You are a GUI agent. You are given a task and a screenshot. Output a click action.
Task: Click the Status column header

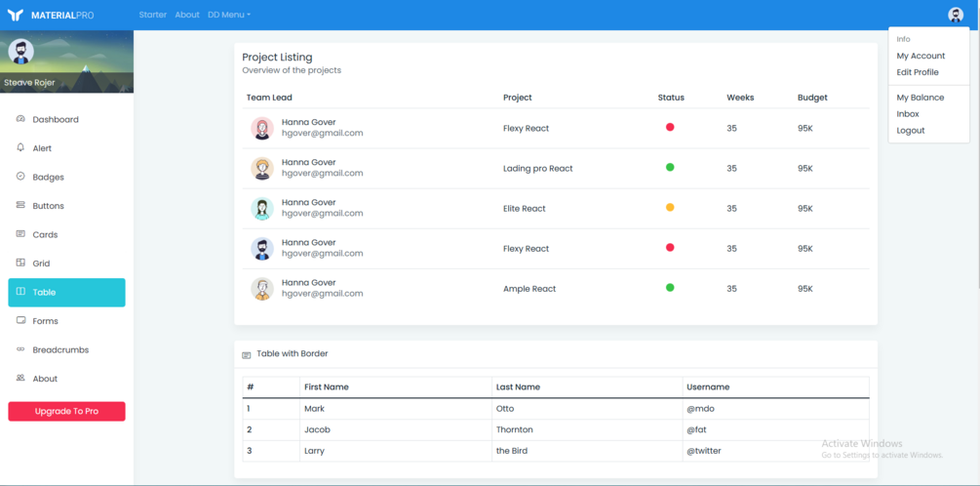coord(671,98)
